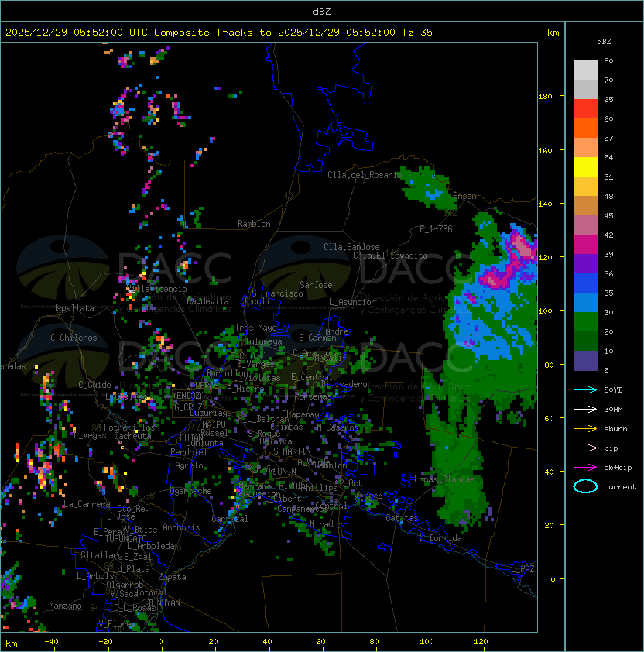This screenshot has height=652, width=644.
Task: Select the dark orange dBZ legend swatch
Action: tap(585, 129)
